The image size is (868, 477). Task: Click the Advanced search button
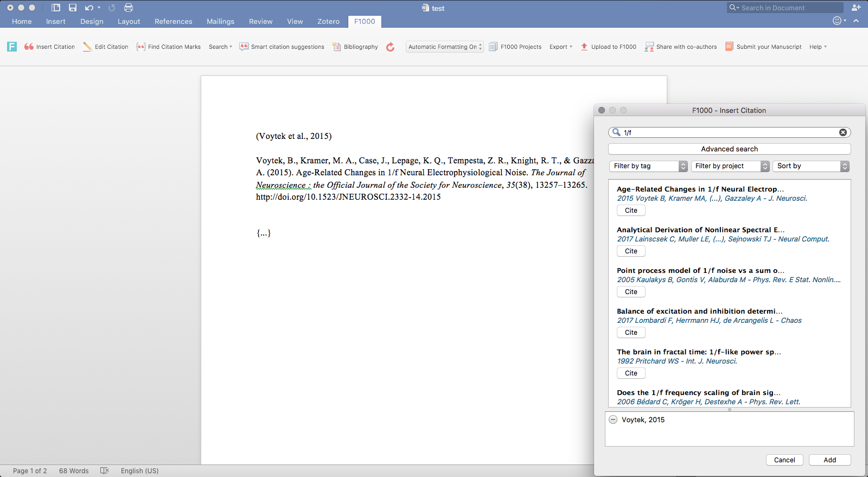click(729, 149)
